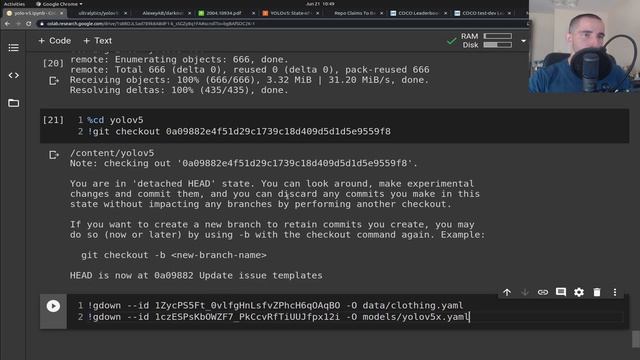Close the COCO Leaderboard tab
This screenshot has width=640, height=360.
445,13
